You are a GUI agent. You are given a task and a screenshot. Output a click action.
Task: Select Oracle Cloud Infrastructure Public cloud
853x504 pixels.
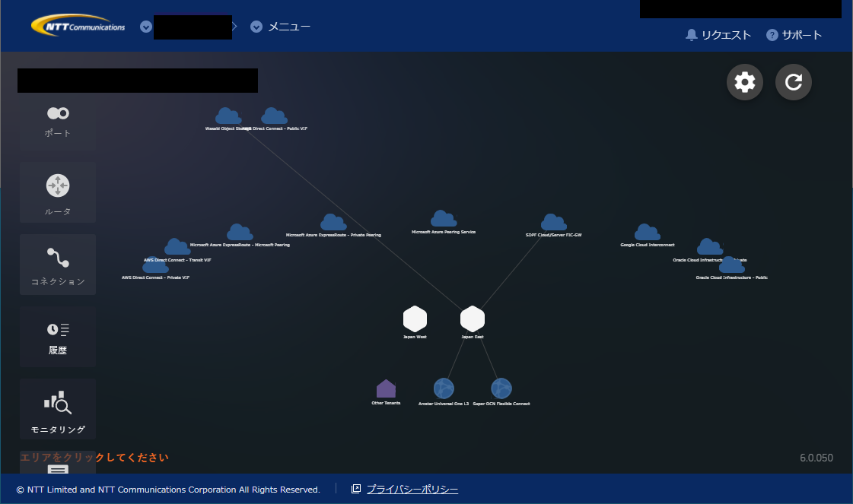(x=732, y=265)
